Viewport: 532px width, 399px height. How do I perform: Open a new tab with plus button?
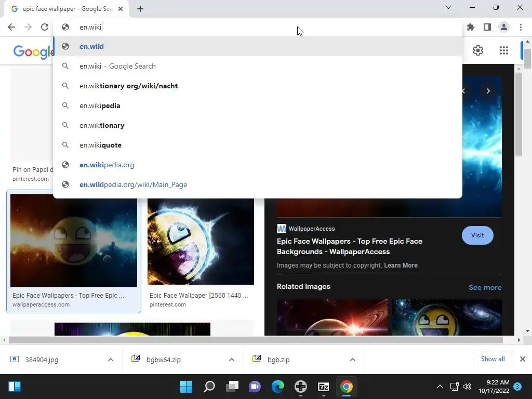click(140, 9)
